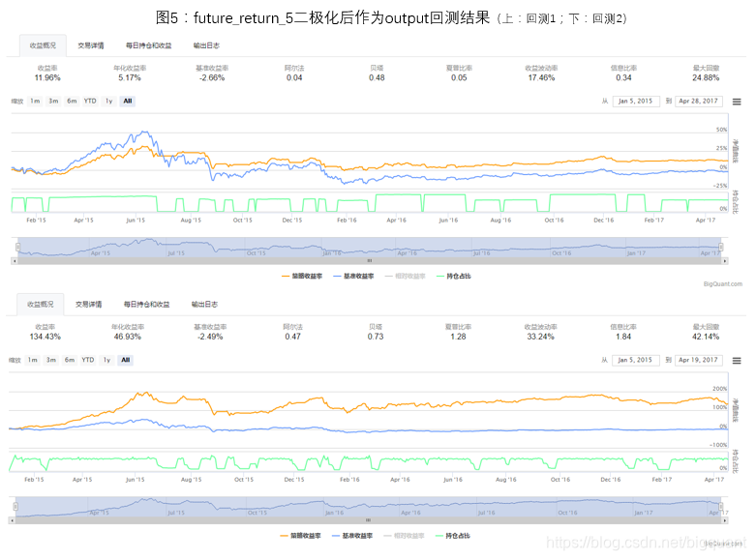This screenshot has height=560, width=756.
Task: Grab the left navigator range handle in the upper chart
Action: [x=17, y=248]
